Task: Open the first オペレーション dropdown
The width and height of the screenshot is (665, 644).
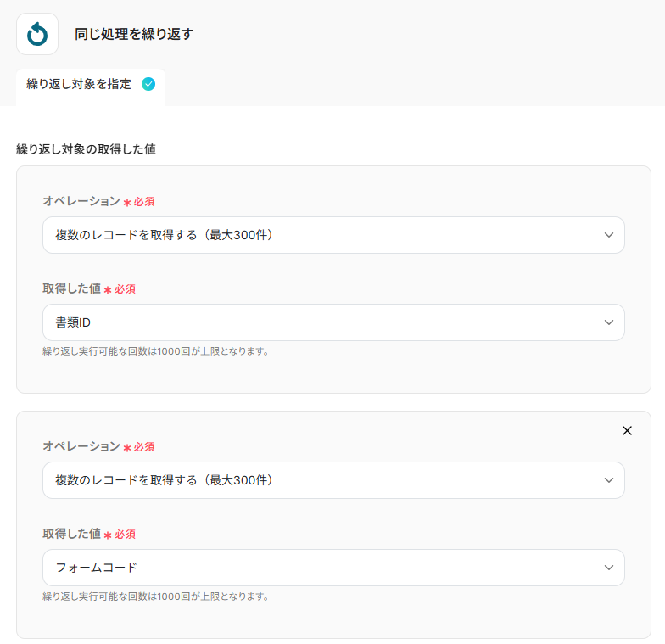Action: click(333, 235)
